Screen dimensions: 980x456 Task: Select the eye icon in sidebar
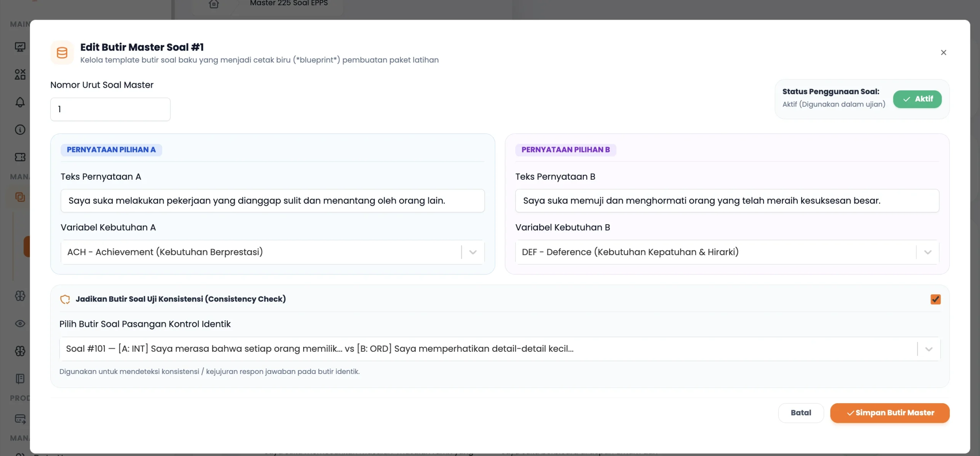pos(20,323)
